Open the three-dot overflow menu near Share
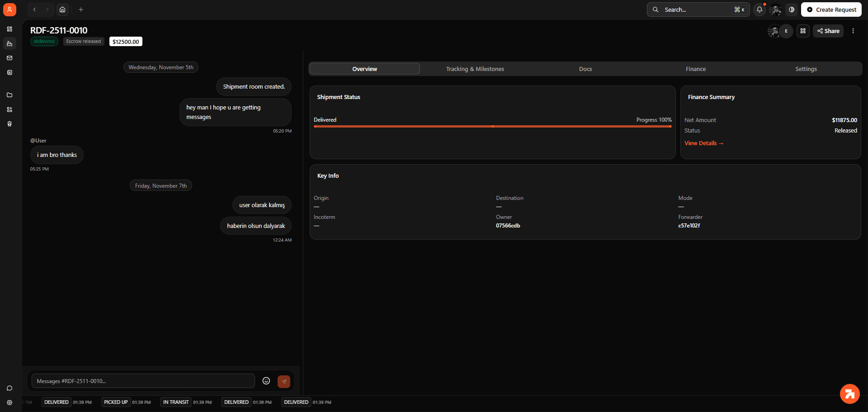 click(x=854, y=31)
